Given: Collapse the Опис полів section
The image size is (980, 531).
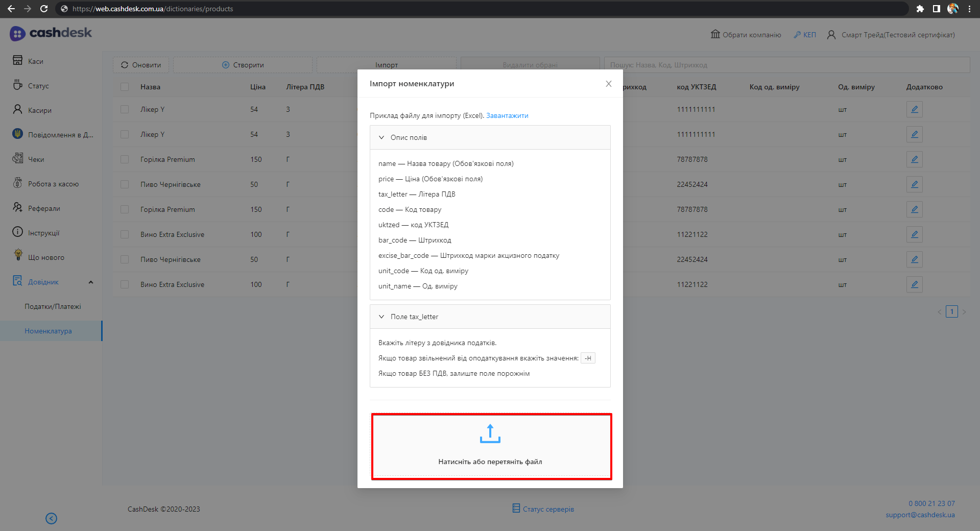Looking at the screenshot, I should tap(381, 137).
